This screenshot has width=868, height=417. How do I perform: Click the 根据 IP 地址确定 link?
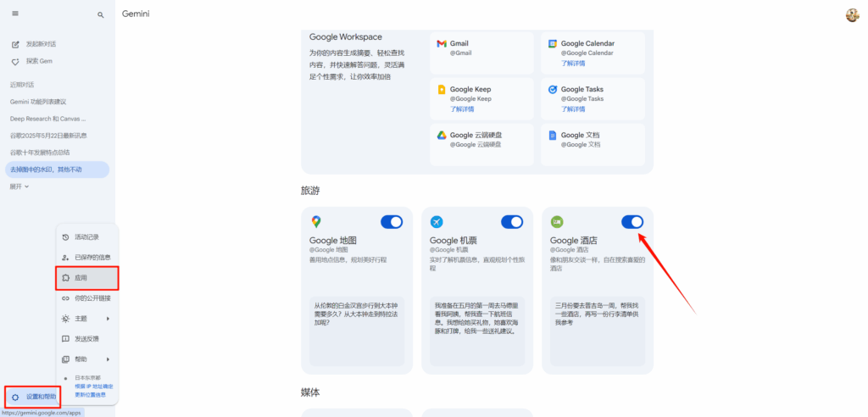(x=94, y=386)
